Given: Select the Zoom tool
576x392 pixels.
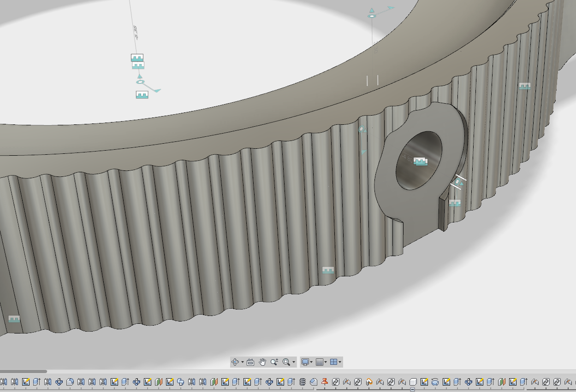Looking at the screenshot, I should [x=275, y=362].
